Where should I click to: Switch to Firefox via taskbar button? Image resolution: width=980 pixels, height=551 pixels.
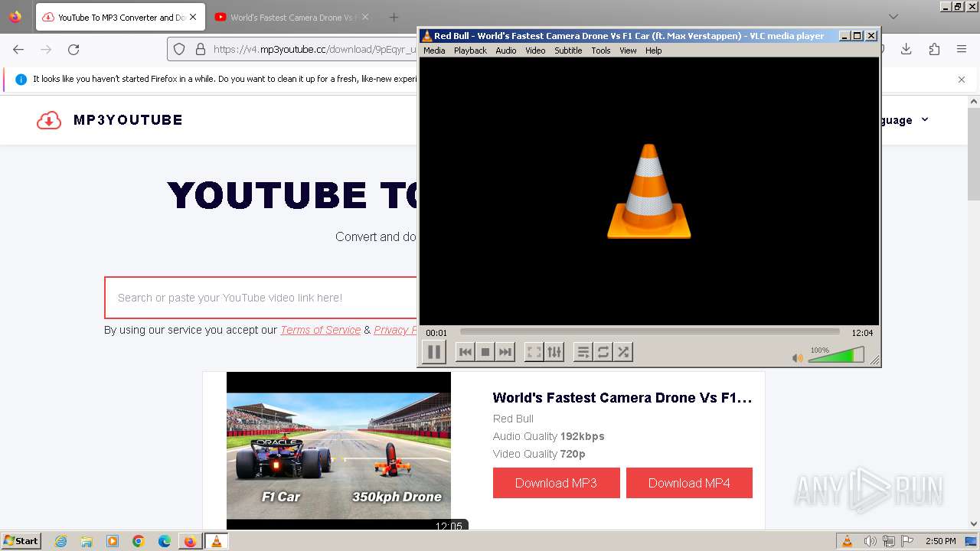[190, 541]
